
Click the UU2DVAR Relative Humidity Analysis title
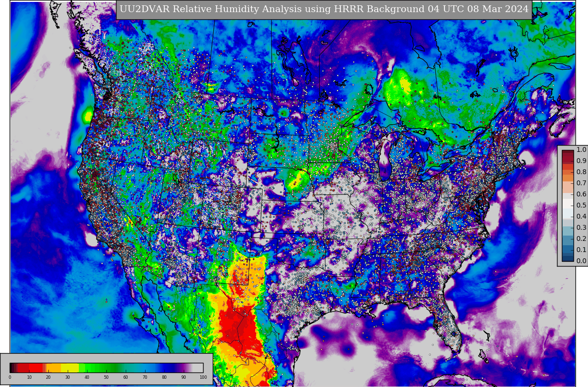324,9
